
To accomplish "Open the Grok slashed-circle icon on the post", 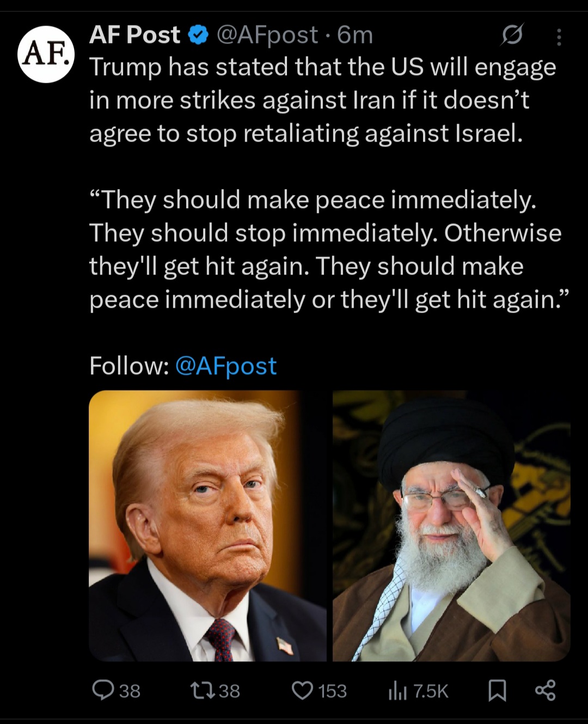I will click(512, 35).
